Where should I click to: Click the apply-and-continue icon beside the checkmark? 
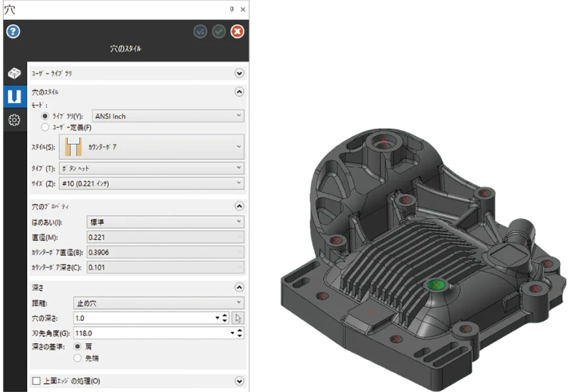[200, 31]
